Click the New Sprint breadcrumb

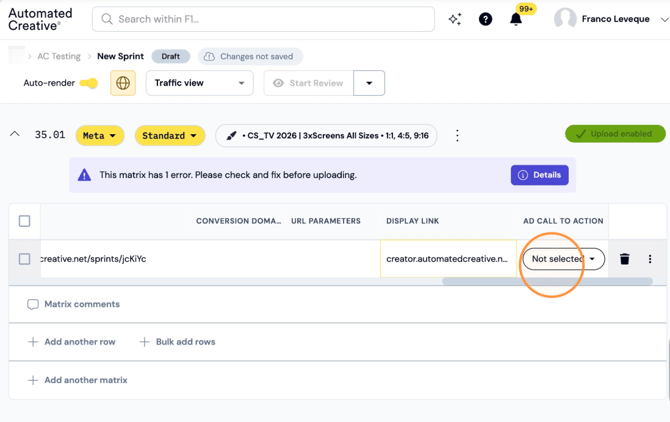120,56
